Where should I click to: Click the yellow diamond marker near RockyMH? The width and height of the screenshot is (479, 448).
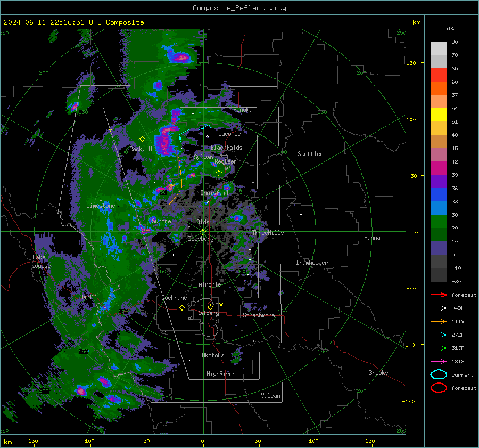pyautogui.click(x=142, y=139)
